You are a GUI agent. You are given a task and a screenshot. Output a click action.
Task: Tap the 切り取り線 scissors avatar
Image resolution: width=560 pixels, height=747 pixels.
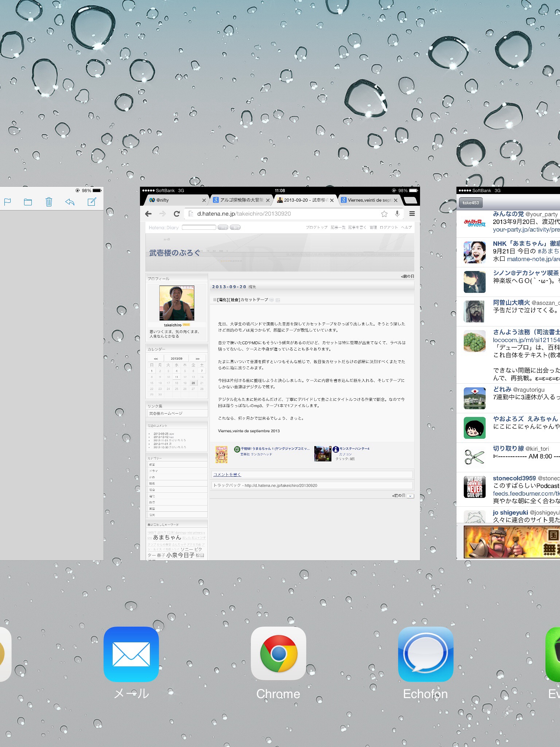(x=474, y=457)
